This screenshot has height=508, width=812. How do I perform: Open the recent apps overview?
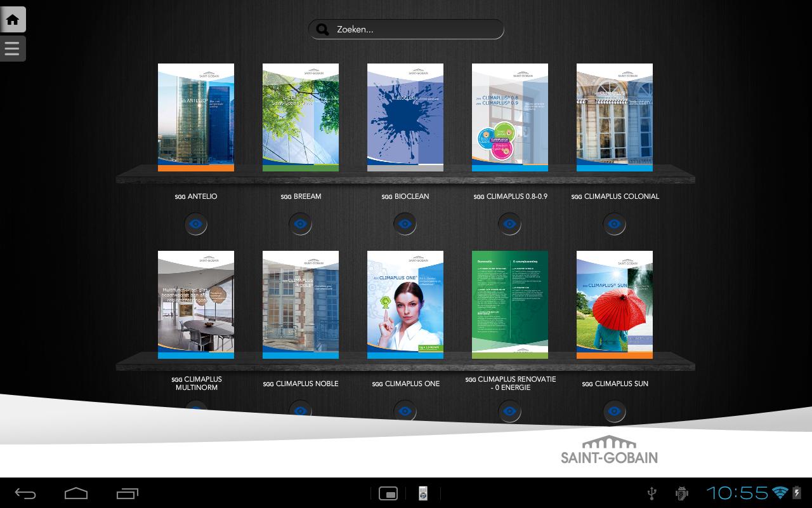(127, 493)
